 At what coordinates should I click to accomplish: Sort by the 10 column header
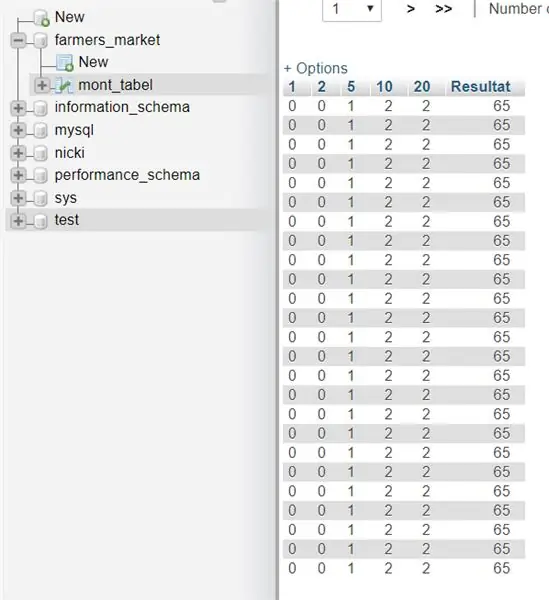point(384,86)
